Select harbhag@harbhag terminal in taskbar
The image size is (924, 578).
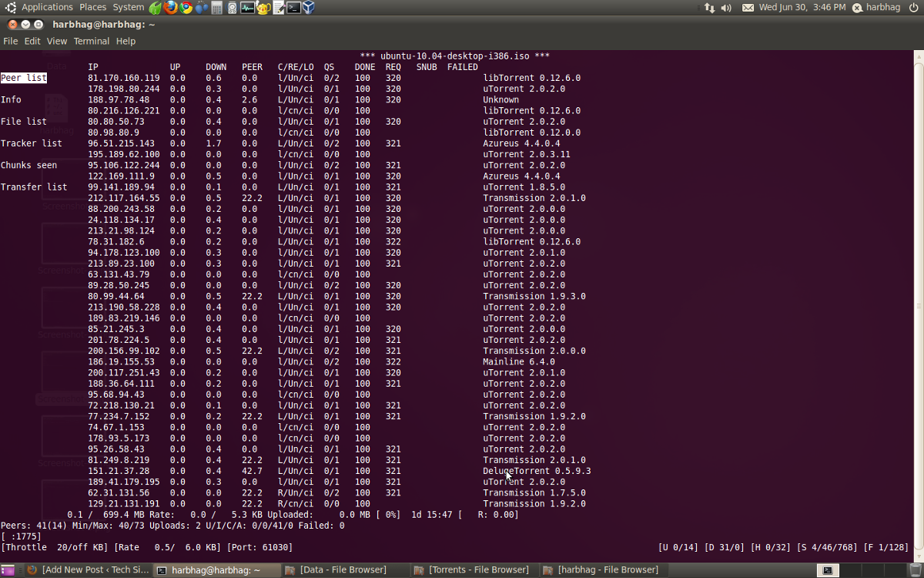216,570
